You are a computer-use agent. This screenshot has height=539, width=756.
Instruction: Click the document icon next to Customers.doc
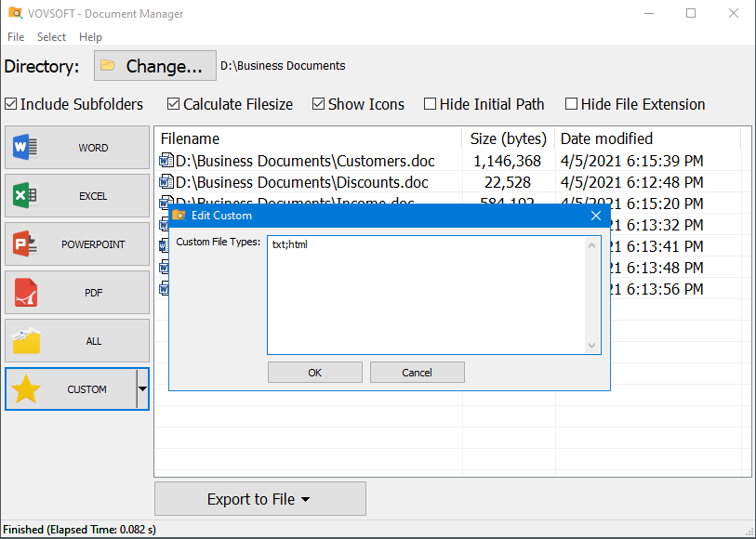168,160
